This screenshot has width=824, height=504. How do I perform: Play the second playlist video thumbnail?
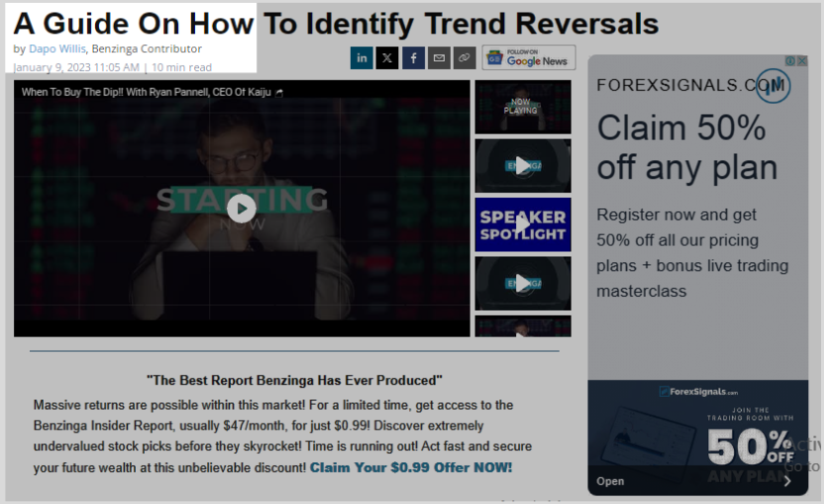[523, 165]
